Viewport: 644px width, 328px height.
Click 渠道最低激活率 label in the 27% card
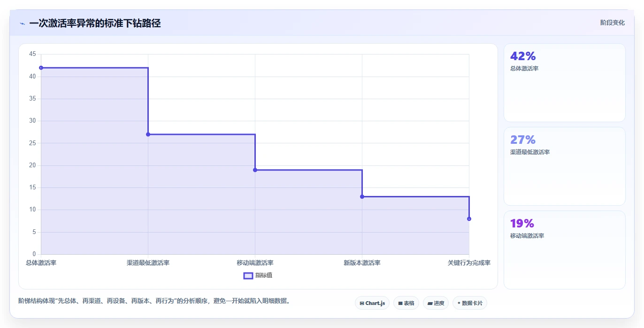(530, 152)
